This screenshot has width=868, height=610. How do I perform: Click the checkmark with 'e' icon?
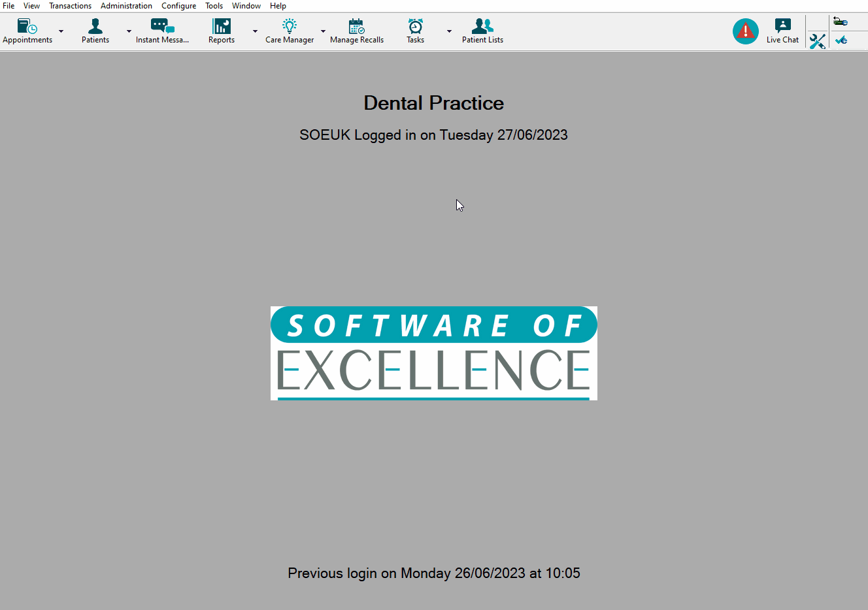[x=841, y=40]
